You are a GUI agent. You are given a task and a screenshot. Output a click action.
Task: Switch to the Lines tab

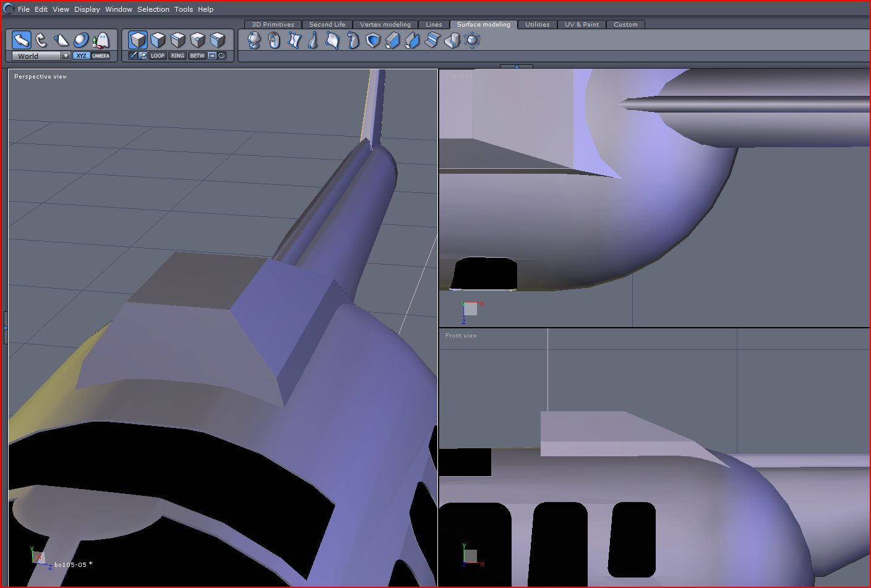[x=434, y=24]
